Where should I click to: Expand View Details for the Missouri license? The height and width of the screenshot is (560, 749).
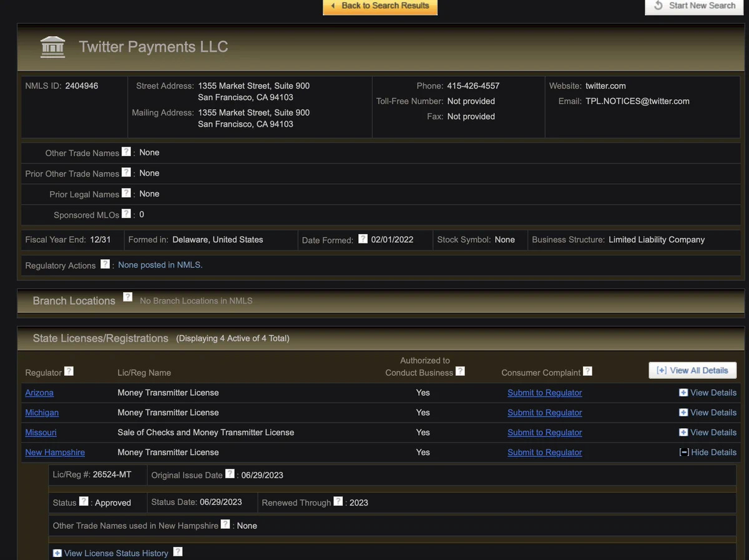708,433
